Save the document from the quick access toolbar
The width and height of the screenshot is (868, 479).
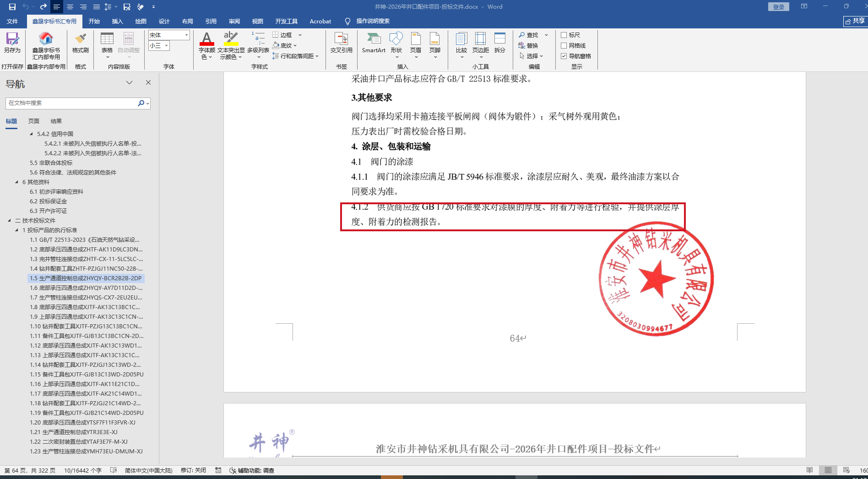pos(12,7)
